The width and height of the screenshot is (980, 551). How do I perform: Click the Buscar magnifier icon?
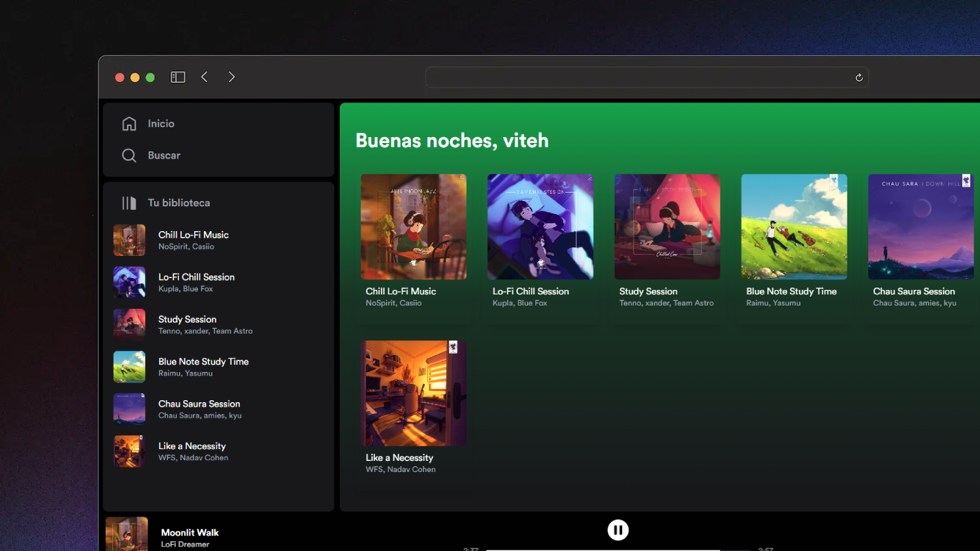[129, 155]
